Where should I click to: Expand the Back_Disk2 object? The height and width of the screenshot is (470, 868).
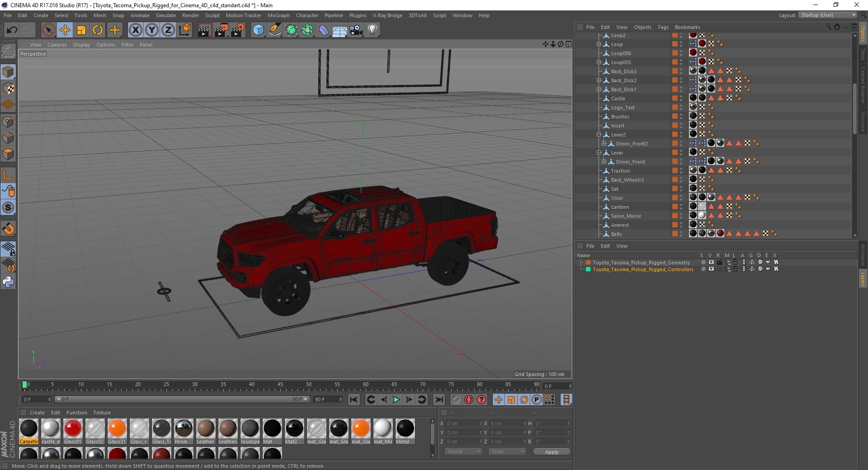pyautogui.click(x=599, y=80)
